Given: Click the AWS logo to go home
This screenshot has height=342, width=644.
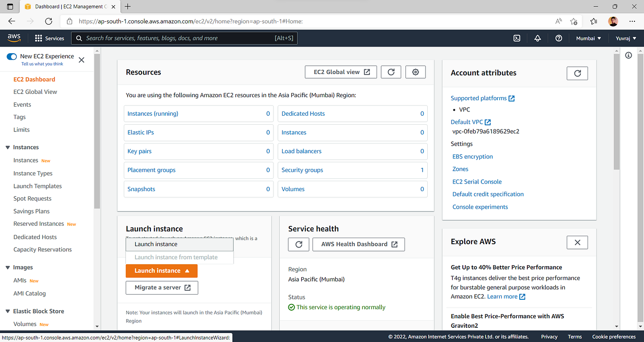Looking at the screenshot, I should [x=14, y=37].
